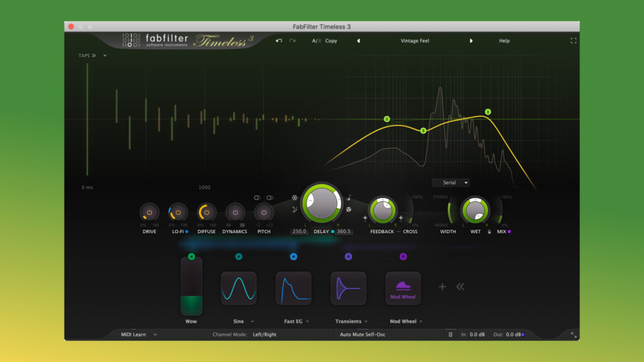
Task: Toggle the Pitch effect power button
Action: (x=264, y=212)
